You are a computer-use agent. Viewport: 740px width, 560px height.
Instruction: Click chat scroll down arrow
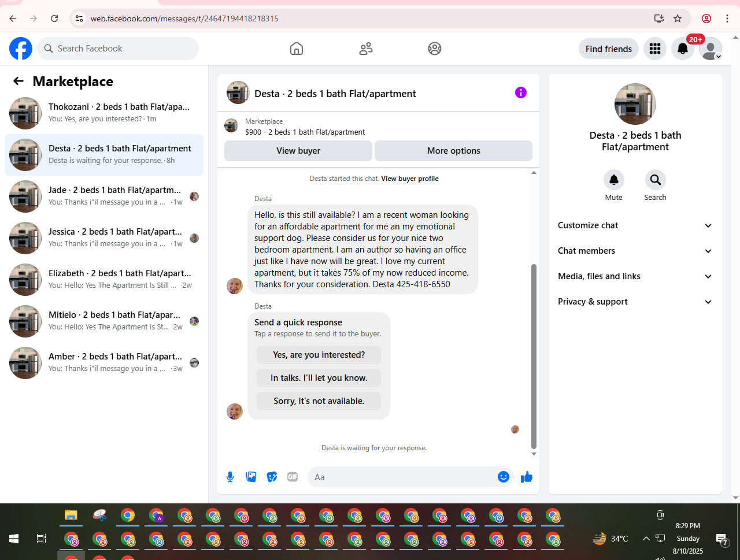[534, 454]
